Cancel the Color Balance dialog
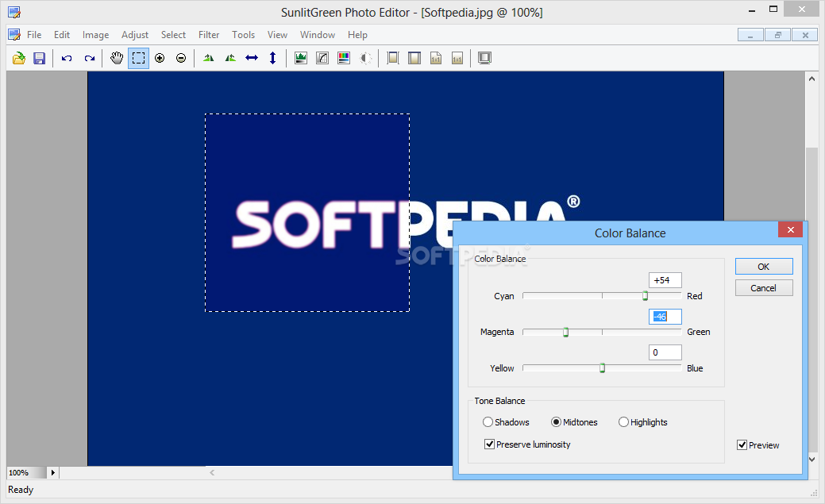 click(763, 288)
